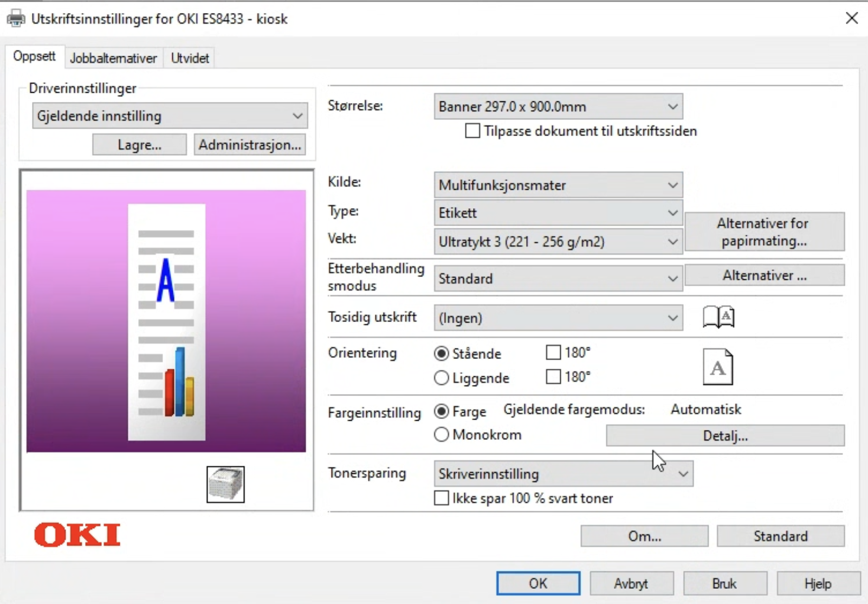Click the document preview image
The width and height of the screenshot is (868, 604).
point(166,321)
